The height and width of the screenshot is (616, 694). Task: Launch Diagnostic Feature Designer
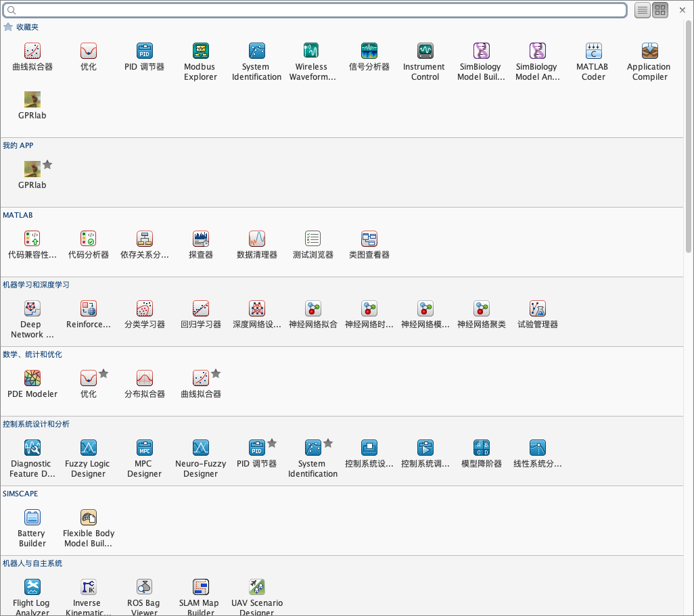(x=32, y=458)
